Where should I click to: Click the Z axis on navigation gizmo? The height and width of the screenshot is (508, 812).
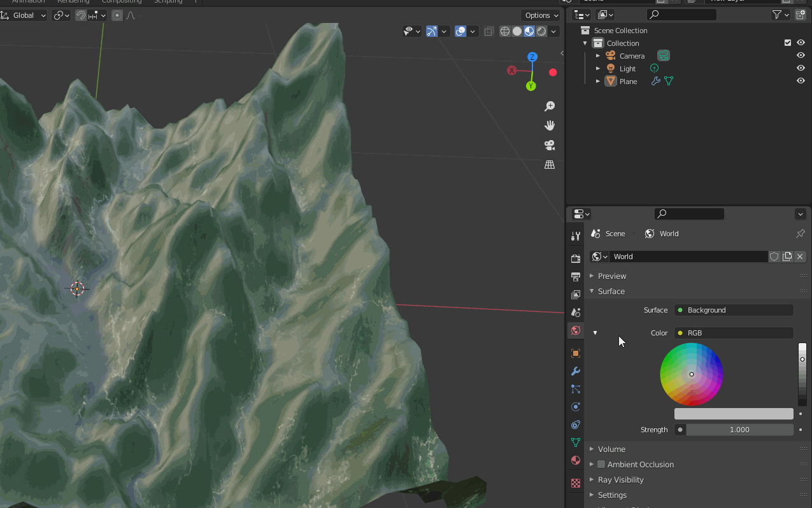pyautogui.click(x=532, y=57)
